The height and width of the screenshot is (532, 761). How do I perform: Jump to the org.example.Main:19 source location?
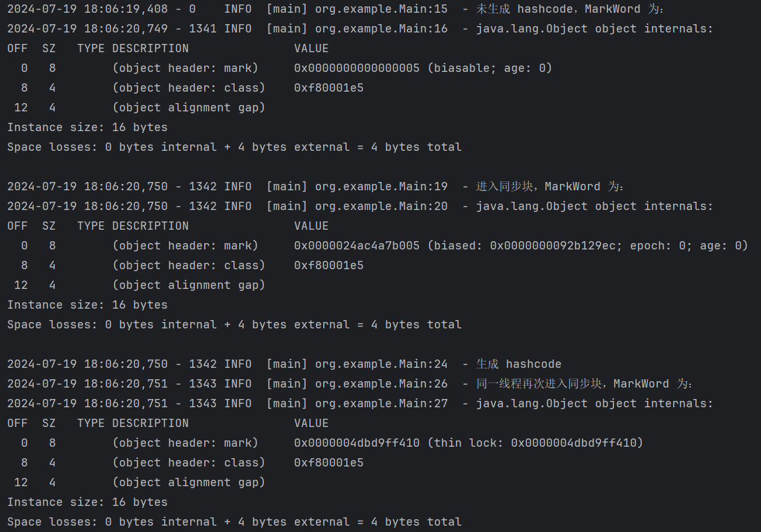pyautogui.click(x=381, y=186)
